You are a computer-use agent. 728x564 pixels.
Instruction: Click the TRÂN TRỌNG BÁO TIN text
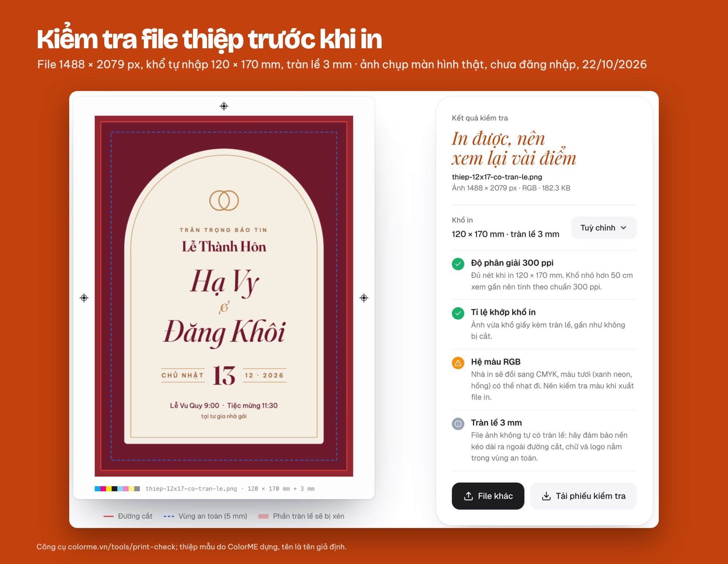(x=224, y=230)
